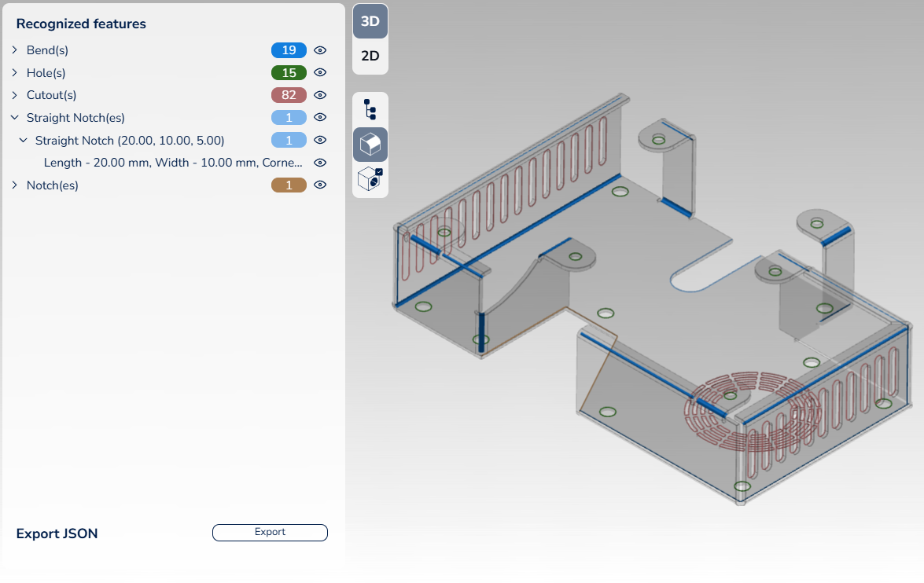924x583 pixels.
Task: Click the Notch(es) brown count badge
Action: (x=289, y=185)
